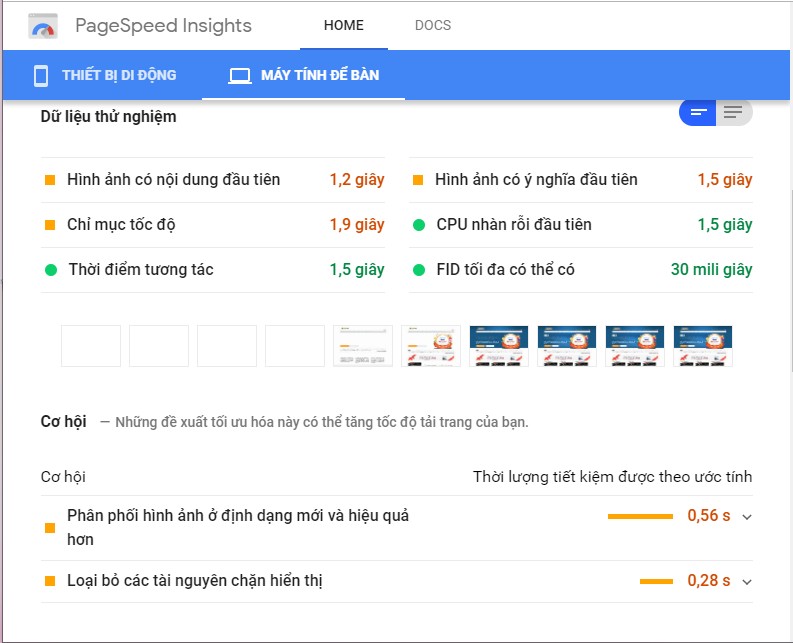Open the DOCS tab
793x643 pixels.
[433, 25]
